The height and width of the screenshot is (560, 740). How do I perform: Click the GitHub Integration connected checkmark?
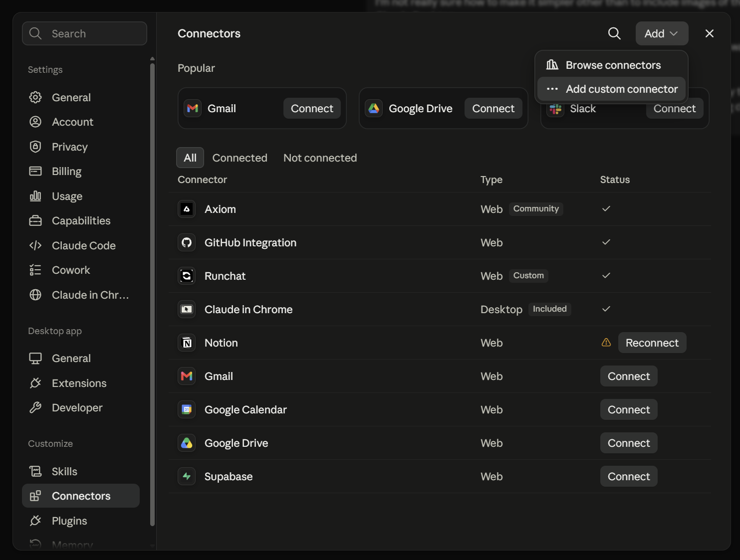click(606, 242)
